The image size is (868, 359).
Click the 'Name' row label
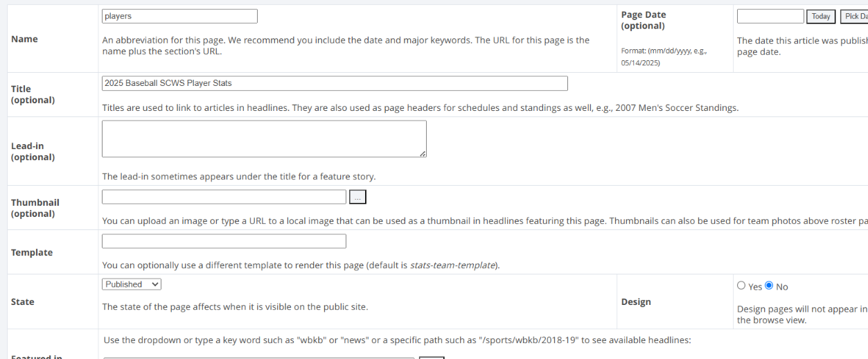click(x=24, y=39)
